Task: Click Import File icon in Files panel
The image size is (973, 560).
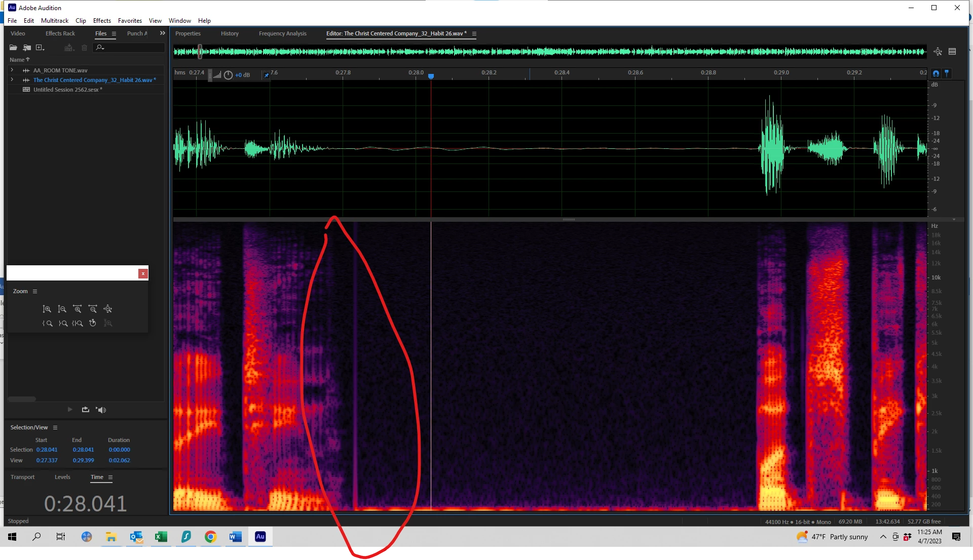Action: [27, 48]
